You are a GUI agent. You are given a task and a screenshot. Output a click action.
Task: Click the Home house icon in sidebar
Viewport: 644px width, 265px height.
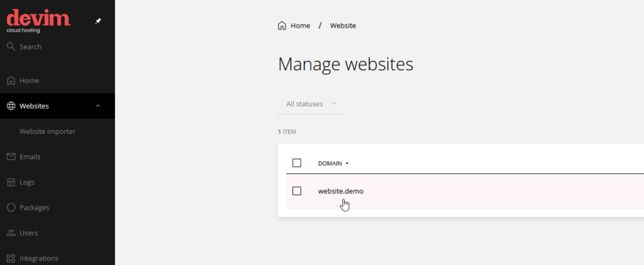click(11, 80)
